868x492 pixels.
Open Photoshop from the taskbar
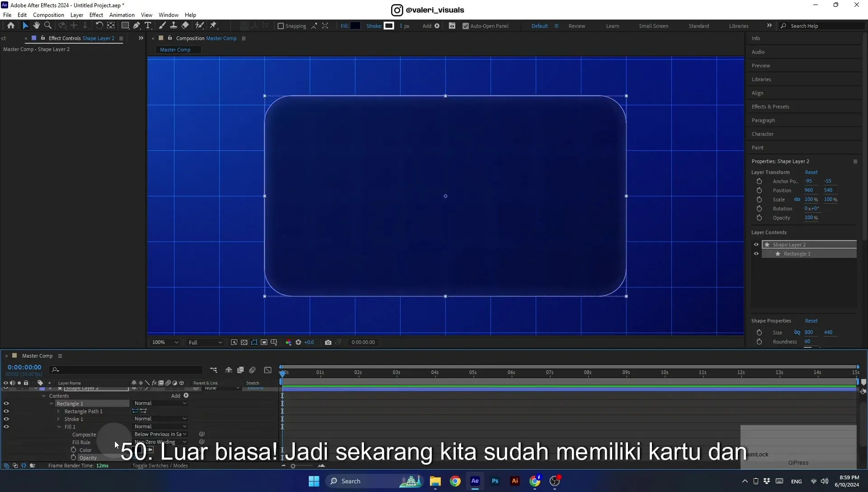(x=495, y=481)
